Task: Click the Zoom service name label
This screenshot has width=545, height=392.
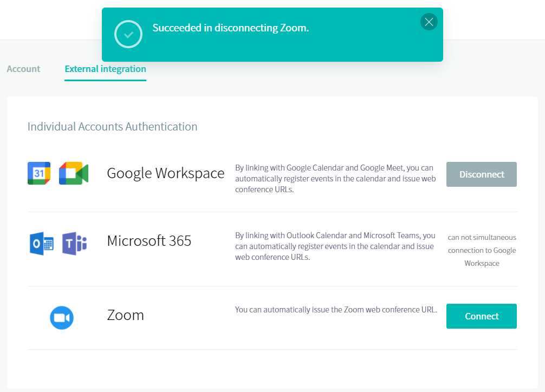Action: point(125,315)
